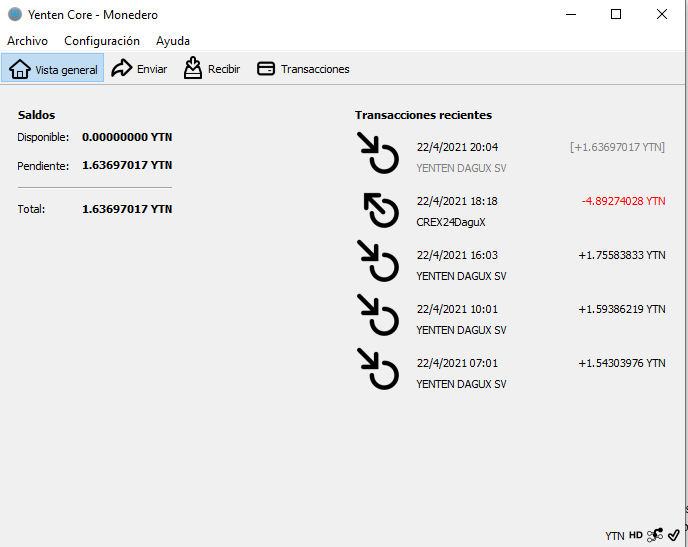Click the network connections icon

tap(655, 535)
